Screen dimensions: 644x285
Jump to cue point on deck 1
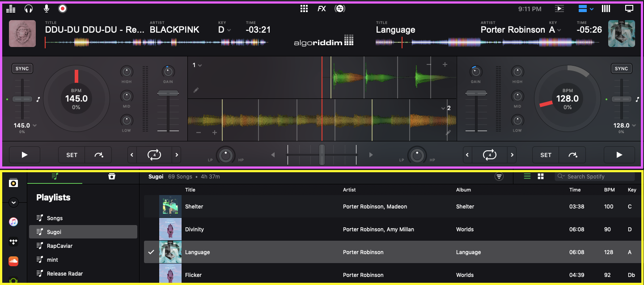coord(98,155)
